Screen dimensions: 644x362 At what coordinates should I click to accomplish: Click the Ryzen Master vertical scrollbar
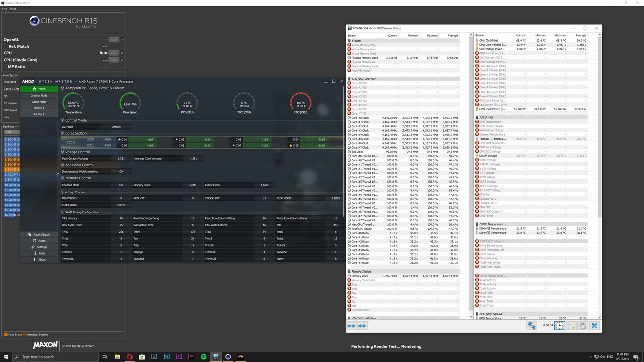coord(344,151)
